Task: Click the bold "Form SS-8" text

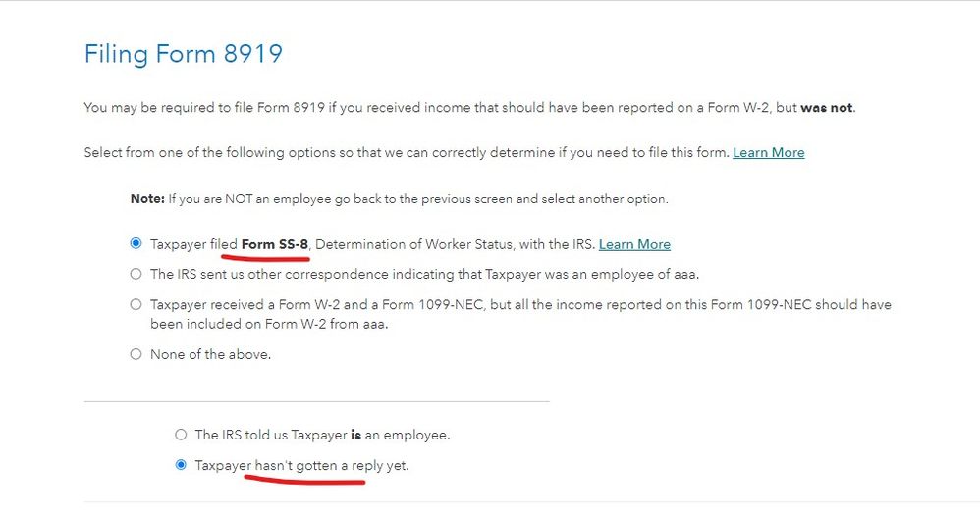Action: click(x=274, y=244)
